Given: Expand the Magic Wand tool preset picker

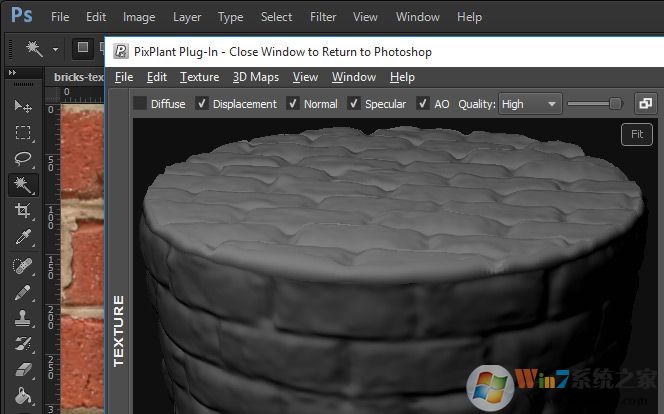Looking at the screenshot, I should click(55, 48).
